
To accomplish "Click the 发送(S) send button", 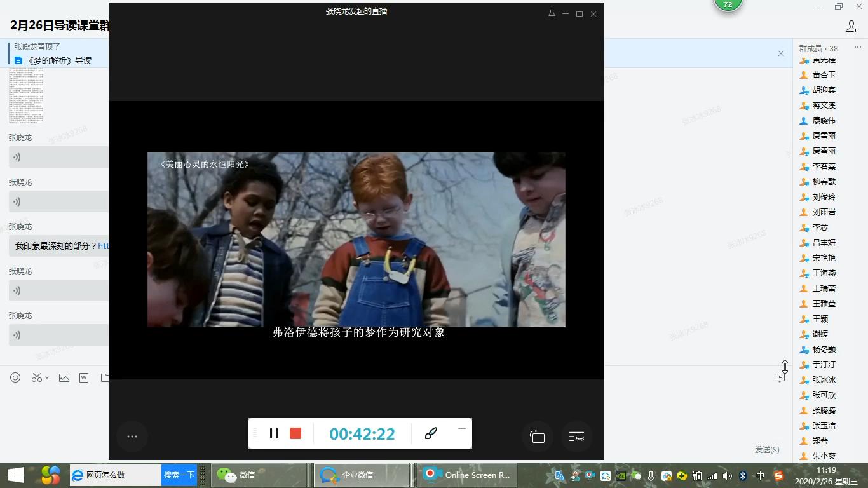I will (767, 449).
